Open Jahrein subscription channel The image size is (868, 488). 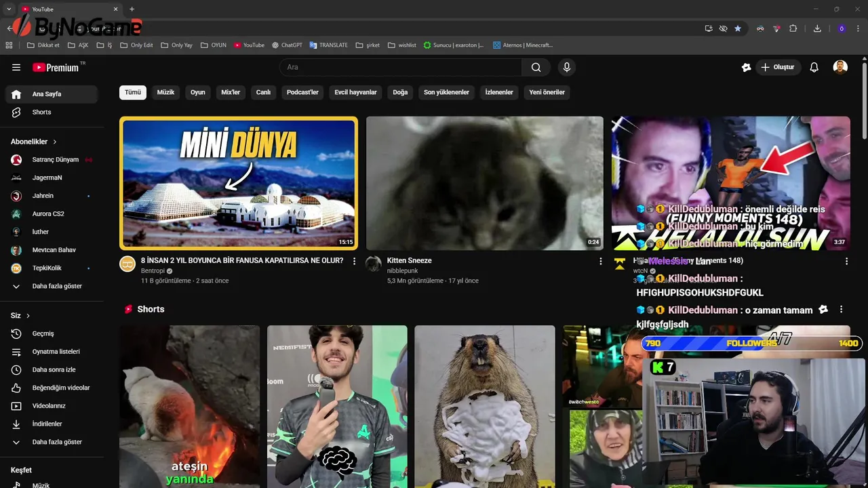click(52, 196)
